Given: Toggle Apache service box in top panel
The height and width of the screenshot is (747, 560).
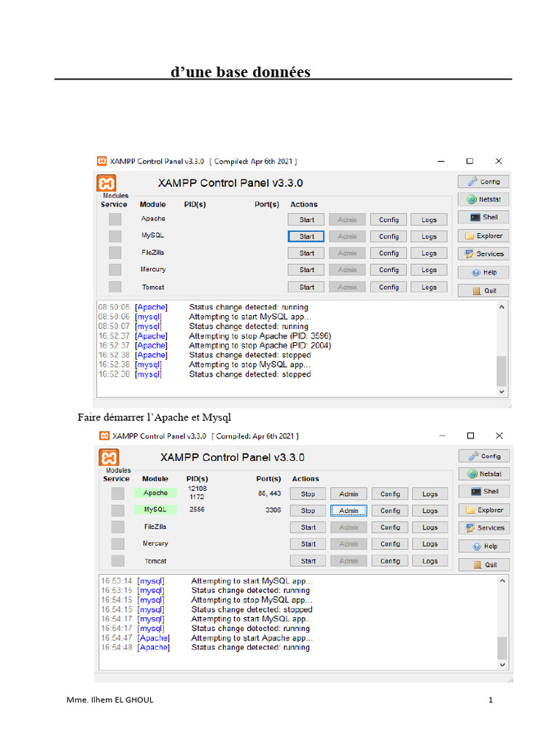Looking at the screenshot, I should (114, 219).
